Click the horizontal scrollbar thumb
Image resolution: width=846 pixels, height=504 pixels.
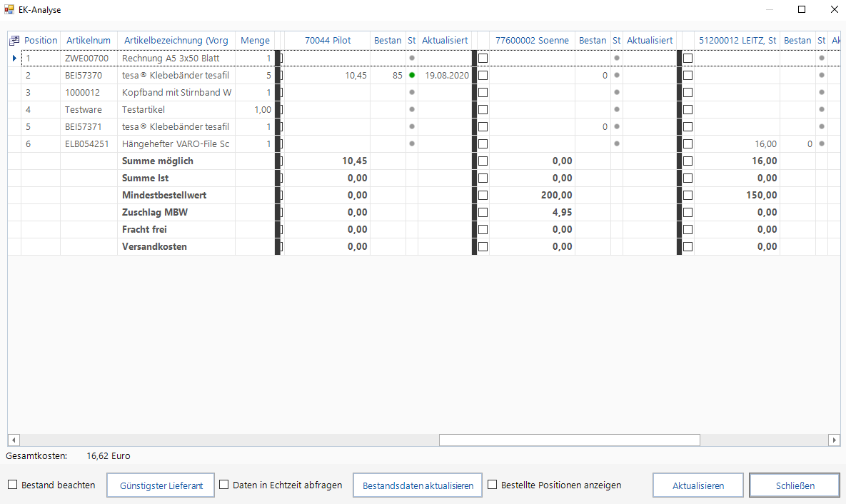tap(569, 440)
